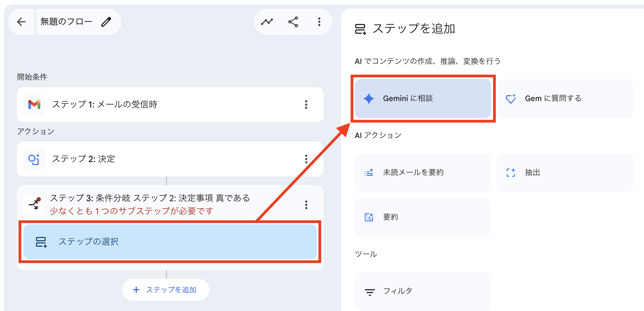
Task: Open ステップ 1: メールの受信時
Action: click(x=170, y=105)
